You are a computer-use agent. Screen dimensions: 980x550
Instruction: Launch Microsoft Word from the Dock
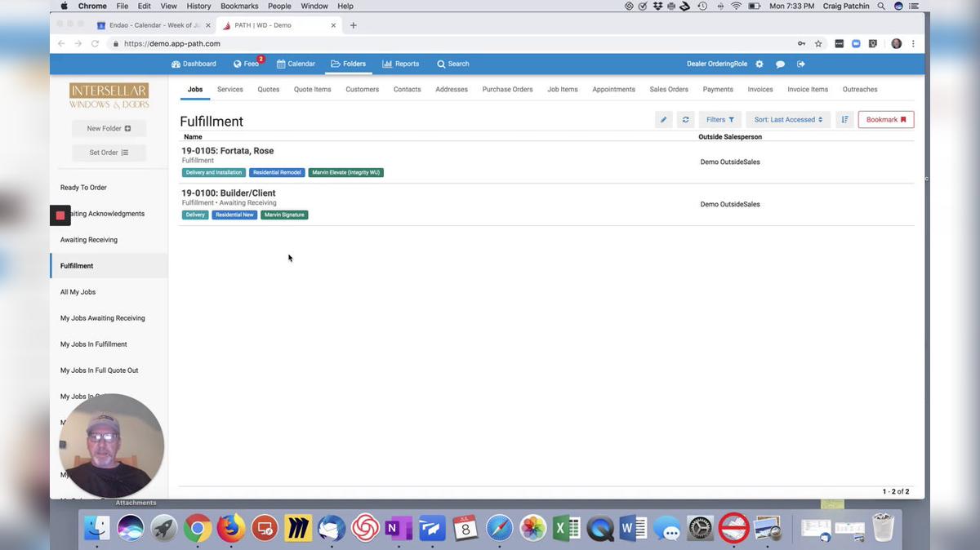pos(633,528)
